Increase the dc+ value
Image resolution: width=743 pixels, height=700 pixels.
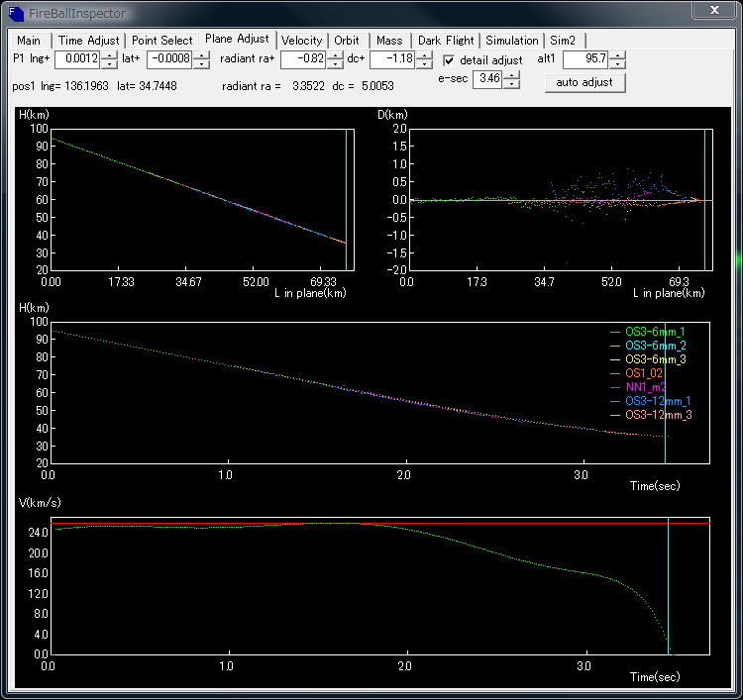coord(425,54)
